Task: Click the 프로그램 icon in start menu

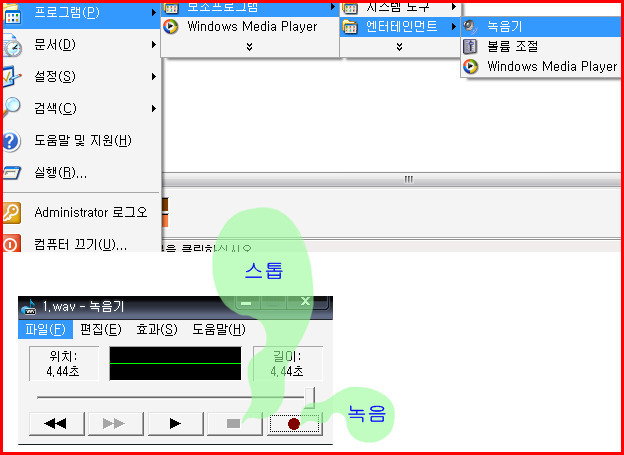Action: pos(11,13)
